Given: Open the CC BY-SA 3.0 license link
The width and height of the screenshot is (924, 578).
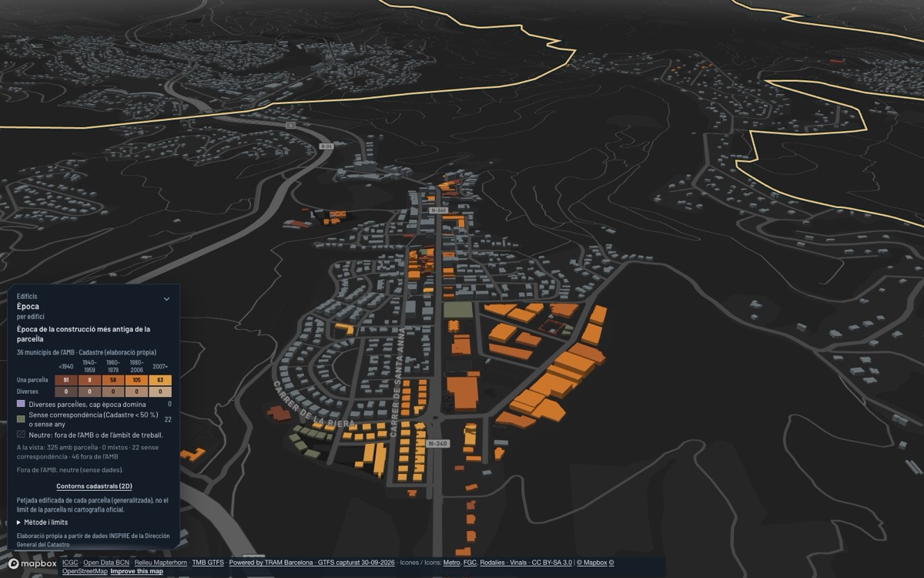Looking at the screenshot, I should [552, 563].
